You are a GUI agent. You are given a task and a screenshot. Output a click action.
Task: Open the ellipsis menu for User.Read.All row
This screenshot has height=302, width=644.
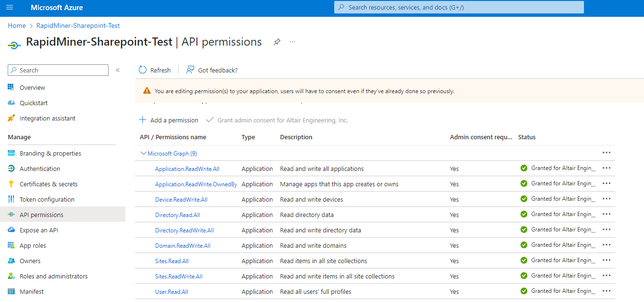pos(606,291)
